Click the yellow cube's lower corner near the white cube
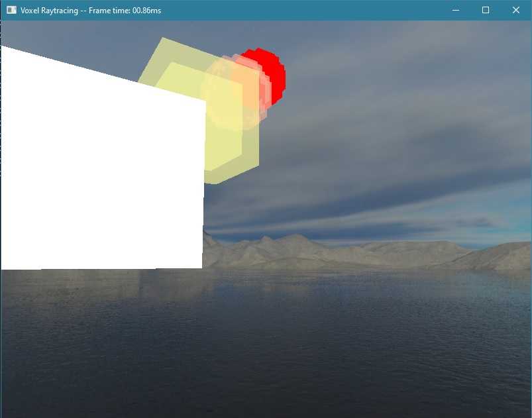Viewport: 532px width, 418px height. tap(213, 178)
